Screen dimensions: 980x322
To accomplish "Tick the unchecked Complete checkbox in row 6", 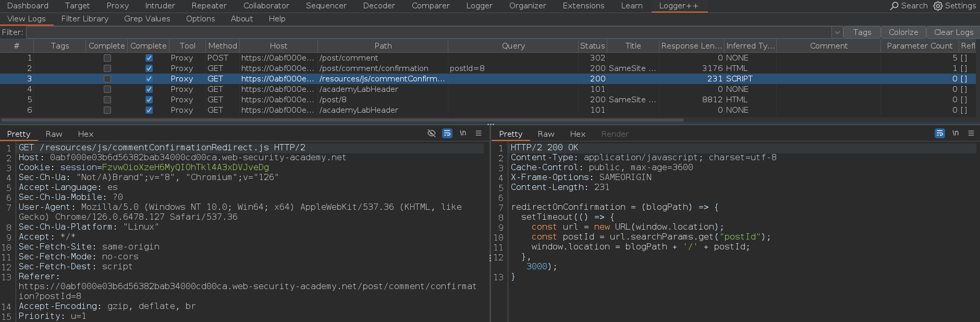I will click(x=107, y=110).
